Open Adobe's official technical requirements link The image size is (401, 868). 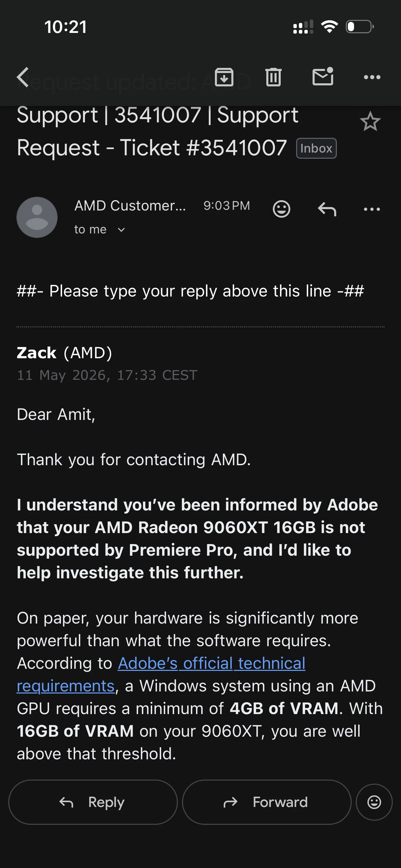click(161, 675)
